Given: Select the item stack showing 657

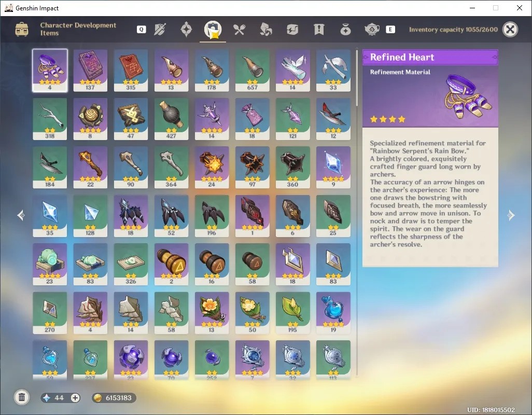Looking at the screenshot, I should tap(252, 71).
